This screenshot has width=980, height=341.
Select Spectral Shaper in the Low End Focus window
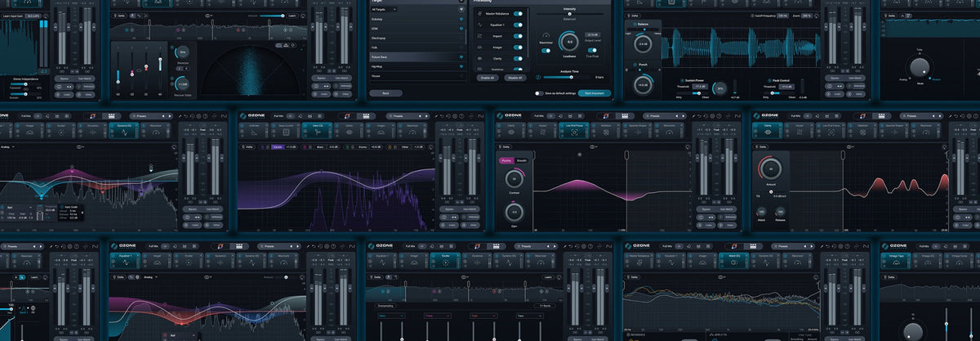click(638, 131)
